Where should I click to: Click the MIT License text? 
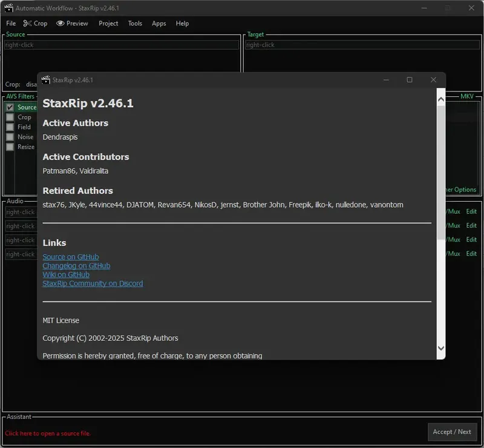point(61,320)
